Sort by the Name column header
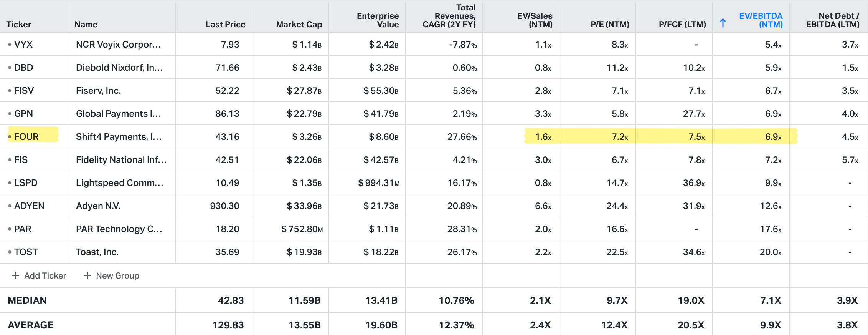Image resolution: width=868 pixels, height=335 pixels. pos(86,24)
